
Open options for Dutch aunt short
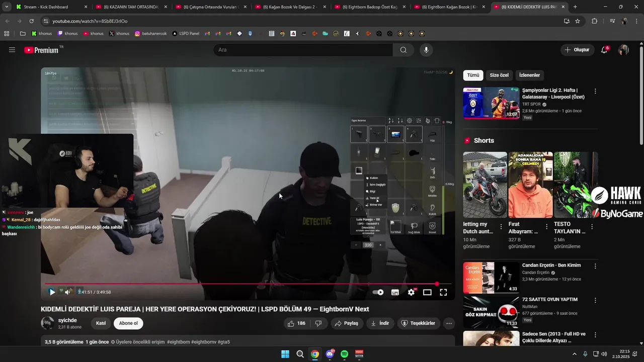501,227
